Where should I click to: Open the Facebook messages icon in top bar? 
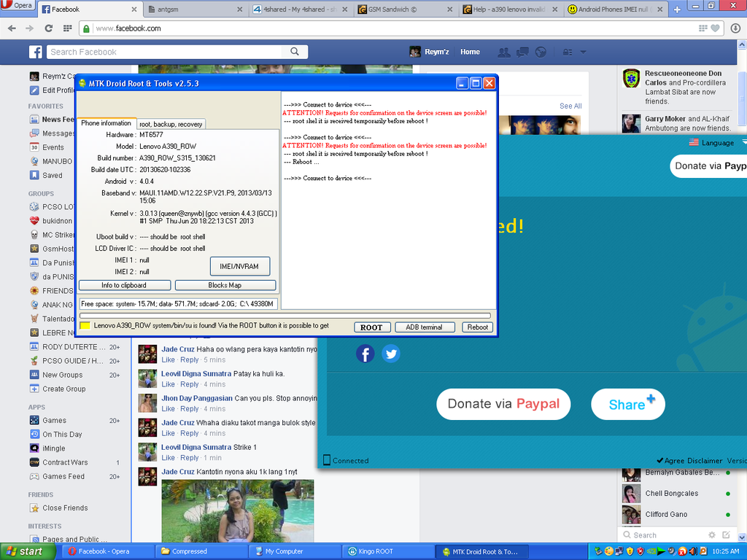(522, 52)
